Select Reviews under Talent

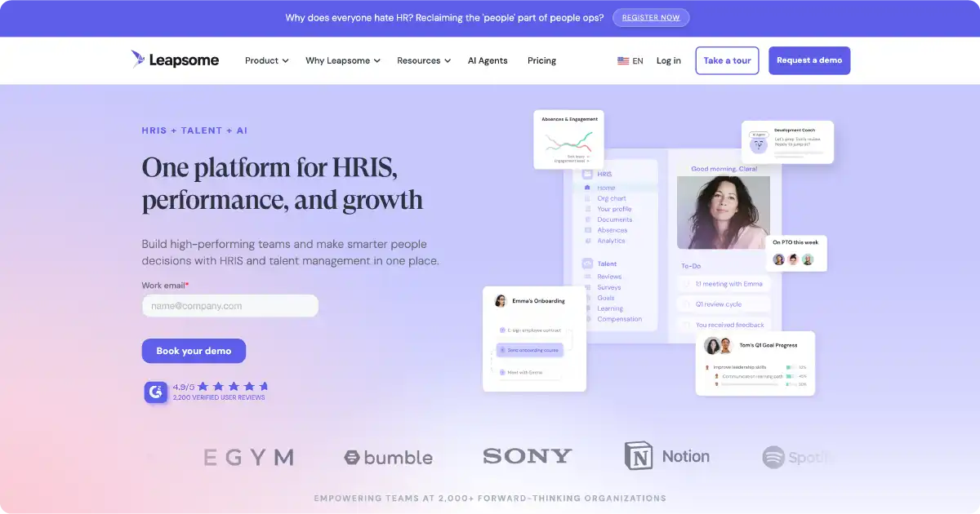coord(609,277)
